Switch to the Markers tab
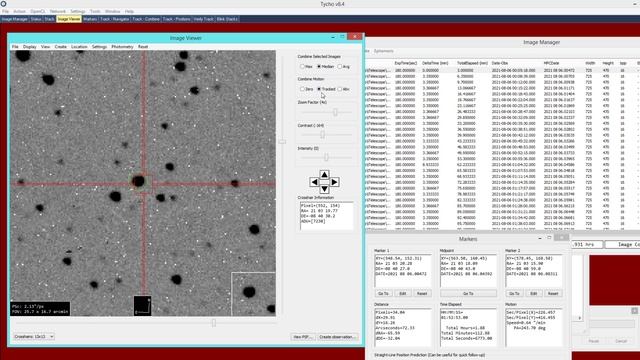 (x=90, y=19)
